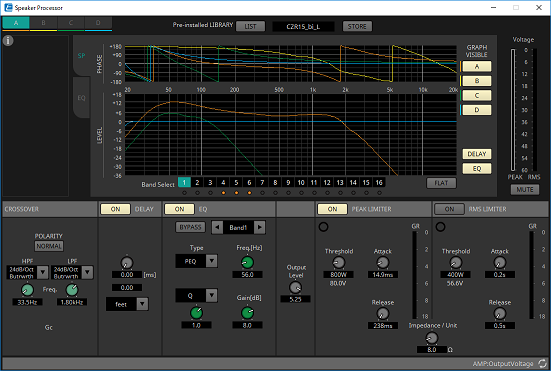
Task: Turn off the DELAY ON switch
Action: pyautogui.click(x=116, y=209)
